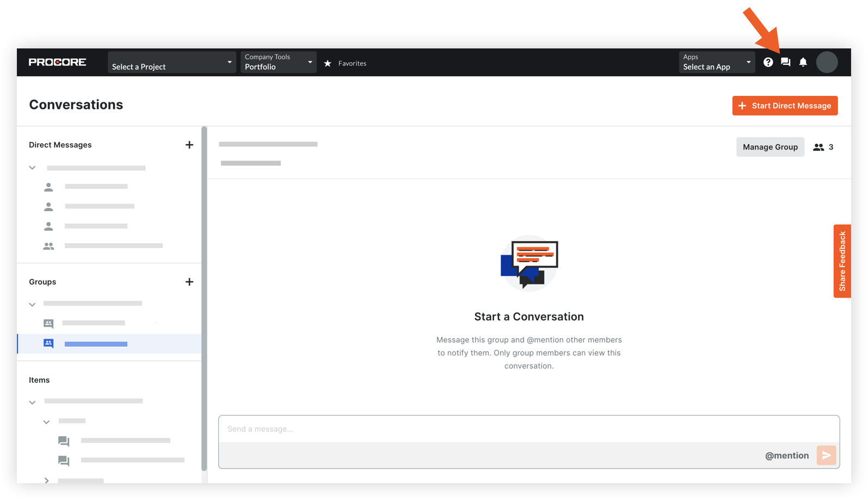This screenshot has width=868, height=500.
Task: Click the send message arrow icon
Action: click(826, 455)
